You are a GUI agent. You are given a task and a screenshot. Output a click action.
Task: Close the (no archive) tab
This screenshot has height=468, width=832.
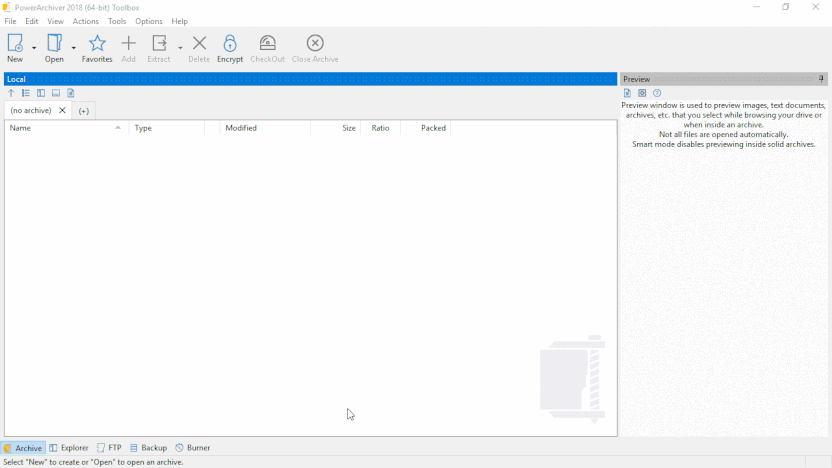[x=62, y=111]
